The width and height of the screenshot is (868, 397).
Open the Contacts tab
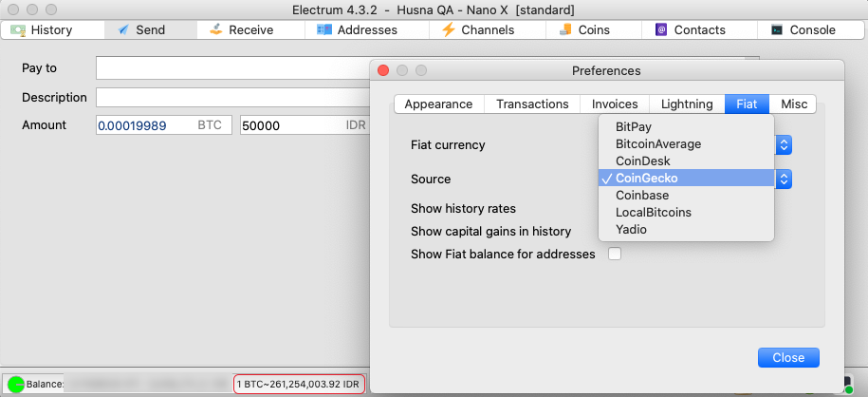699,30
